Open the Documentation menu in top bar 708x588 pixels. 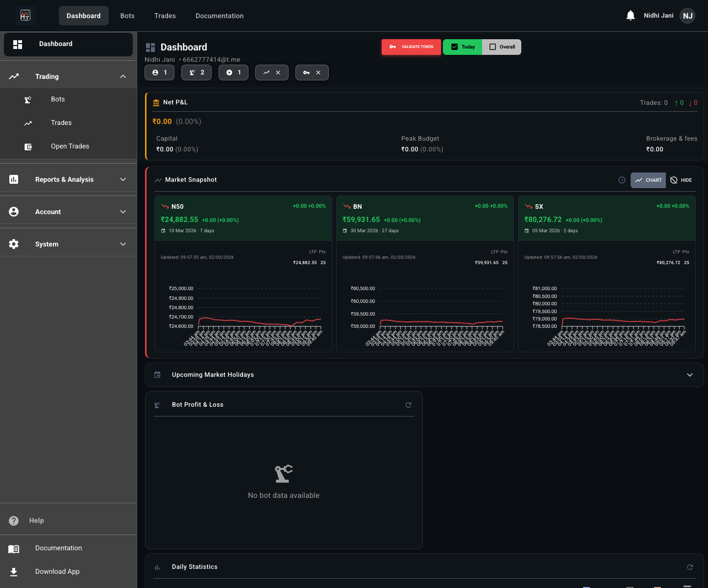[x=219, y=15]
